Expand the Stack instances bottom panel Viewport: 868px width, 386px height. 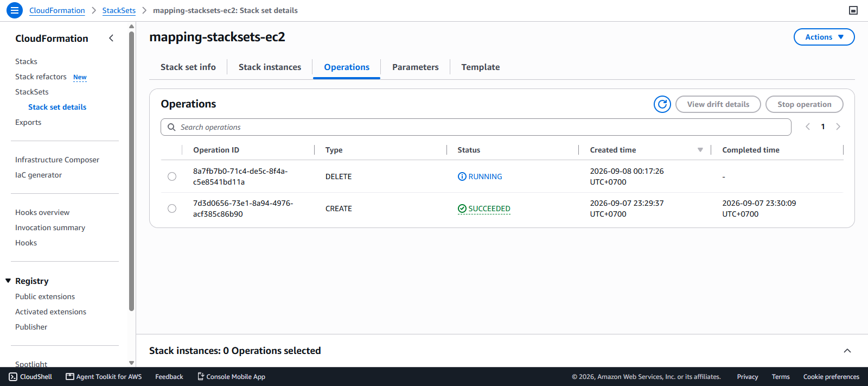(847, 351)
